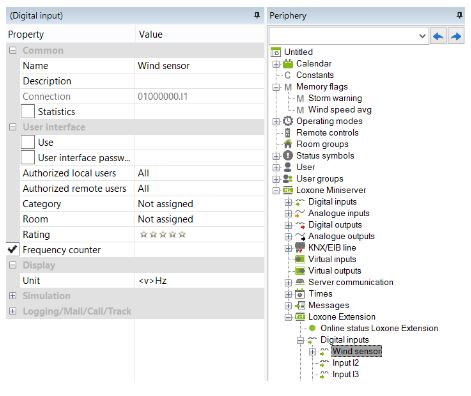The width and height of the screenshot is (471, 396).
Task: Expand the Simulation property section
Action: coord(12,296)
